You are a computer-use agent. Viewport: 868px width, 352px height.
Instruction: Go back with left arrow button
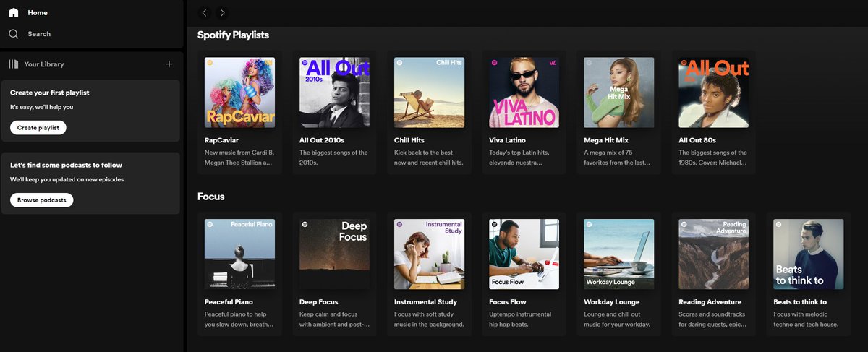coord(205,12)
